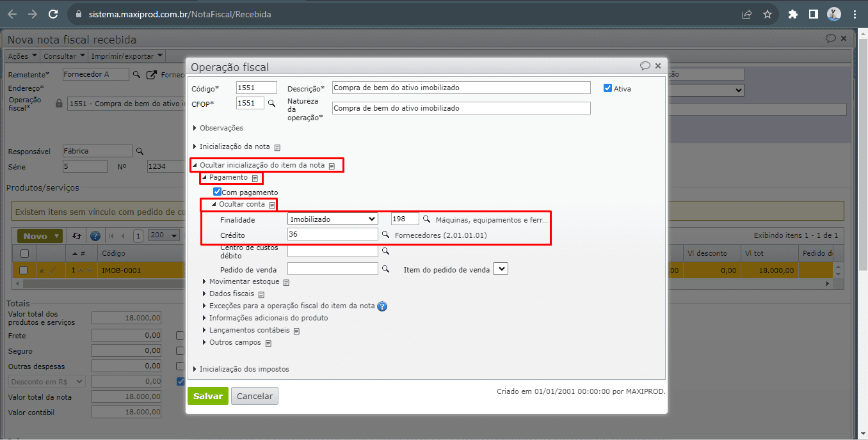
Task: Open Ações menu
Action: (x=22, y=56)
